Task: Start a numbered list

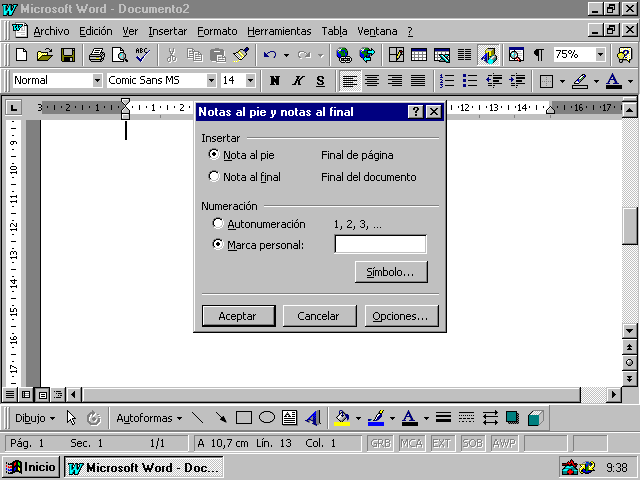Action: point(447,81)
